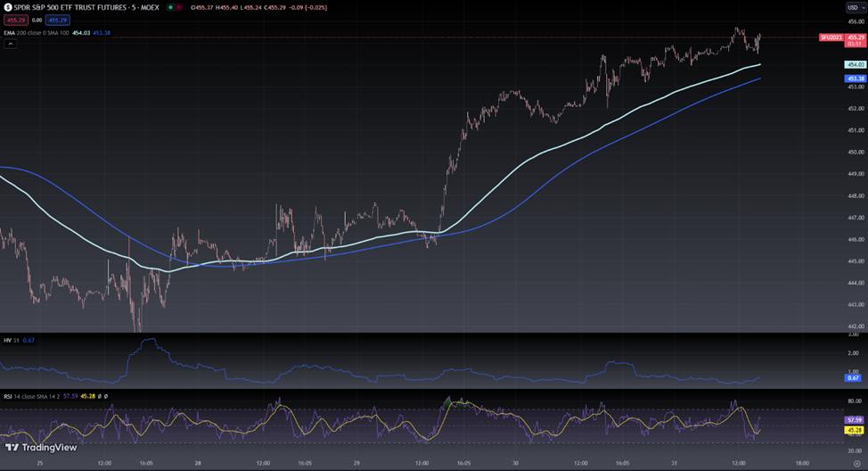Click the 454.03 EMA value label on scale
The width and height of the screenshot is (868, 471).
coord(856,65)
